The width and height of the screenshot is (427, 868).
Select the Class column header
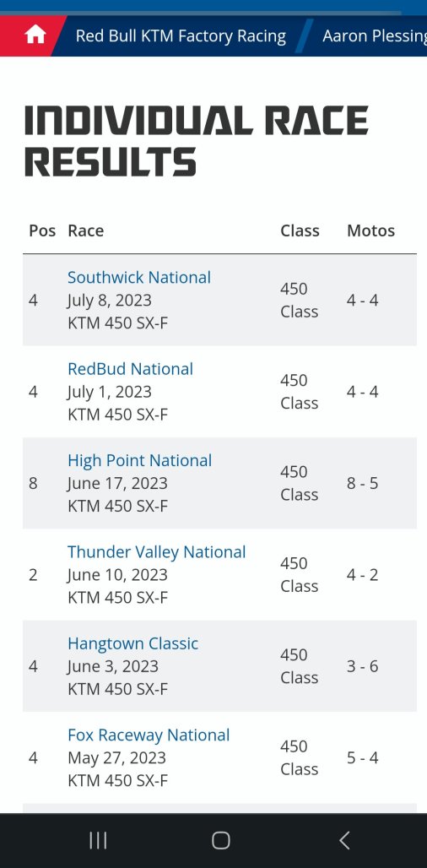300,231
